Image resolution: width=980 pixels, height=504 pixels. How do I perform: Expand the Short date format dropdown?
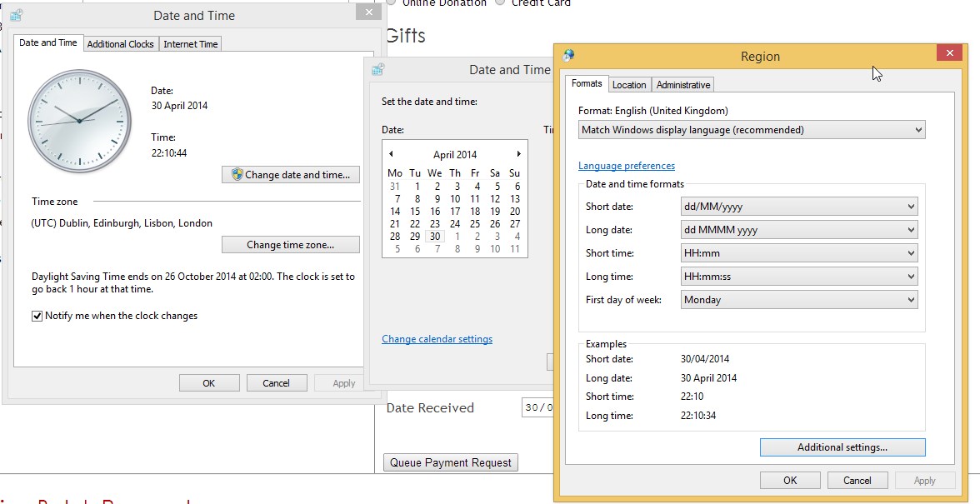pos(798,207)
